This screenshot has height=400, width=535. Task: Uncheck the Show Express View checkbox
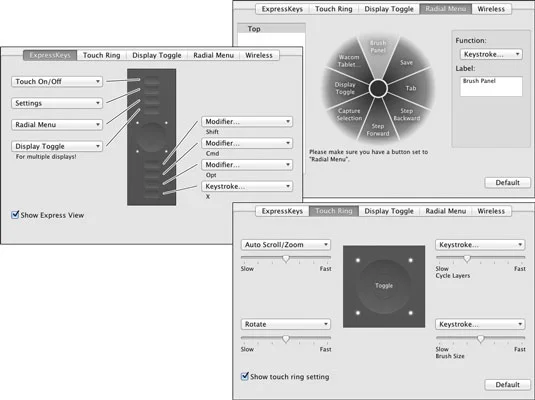(15, 215)
